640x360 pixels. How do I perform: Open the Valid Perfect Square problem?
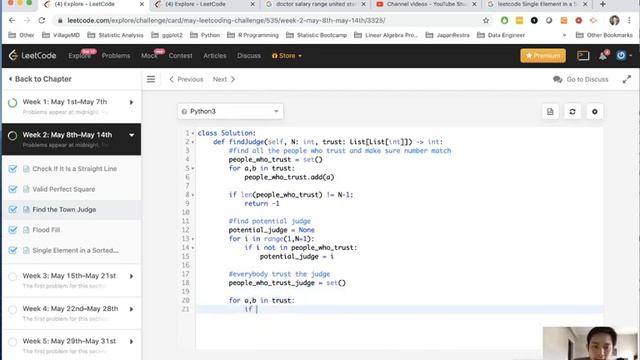64,189
